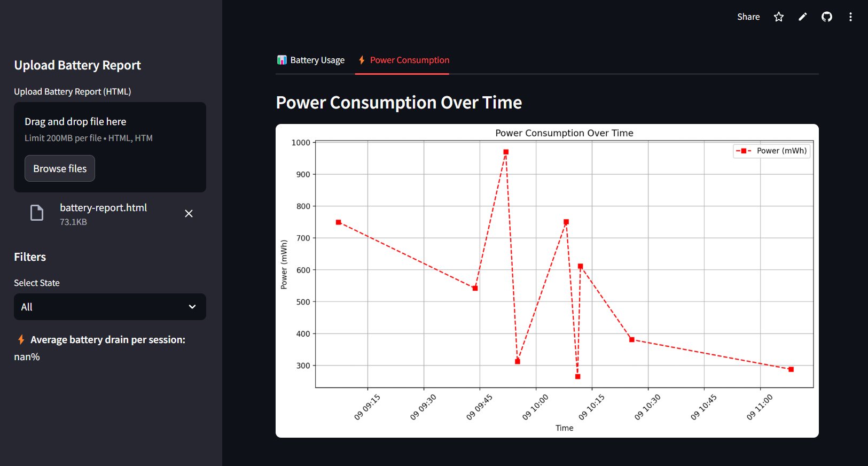Select the Power Consumption tab
This screenshot has width=868, height=466.
coord(409,60)
